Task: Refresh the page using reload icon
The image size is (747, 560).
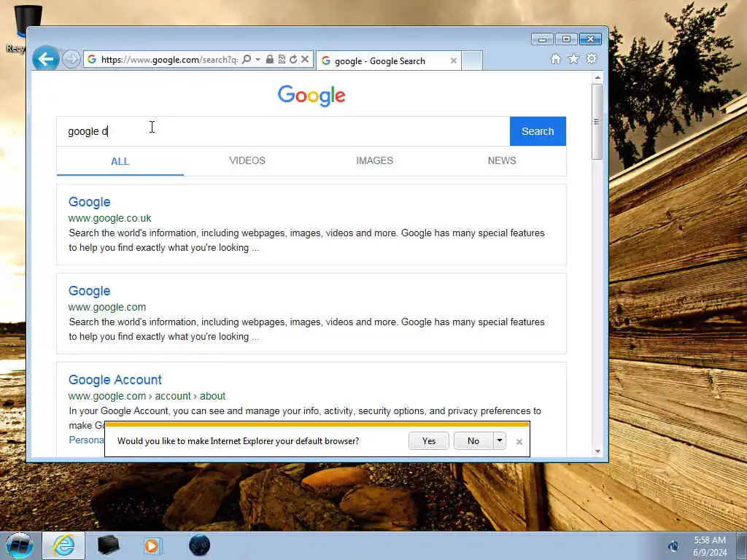Action: pos(293,59)
